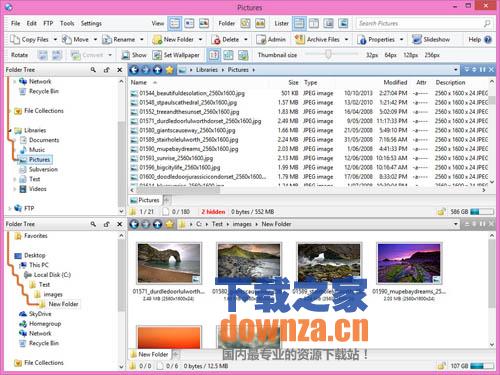This screenshot has width=500, height=375.
Task: Open Properties from the toolbar
Action: click(376, 40)
